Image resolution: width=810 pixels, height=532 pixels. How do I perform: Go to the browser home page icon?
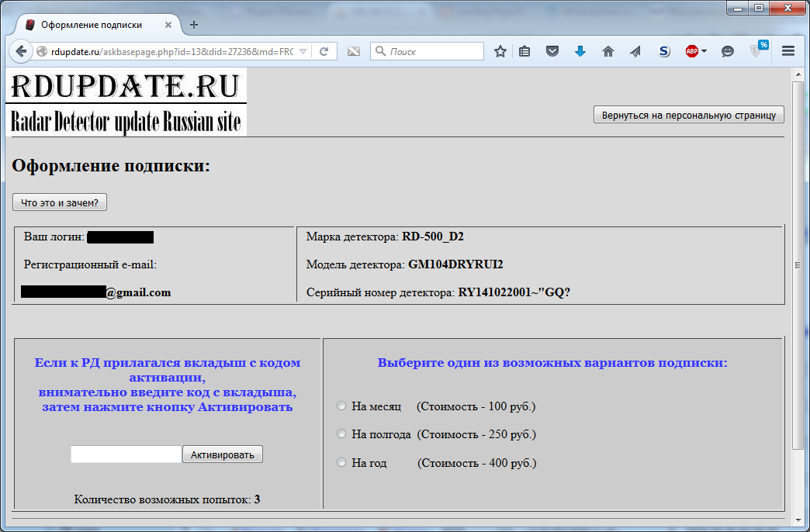click(608, 51)
